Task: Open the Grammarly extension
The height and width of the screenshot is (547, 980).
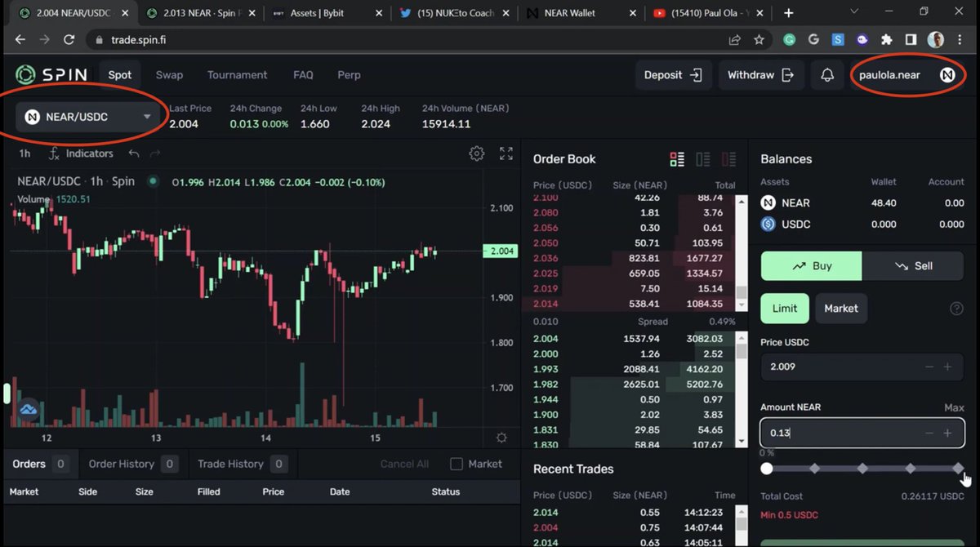Action: 790,39
